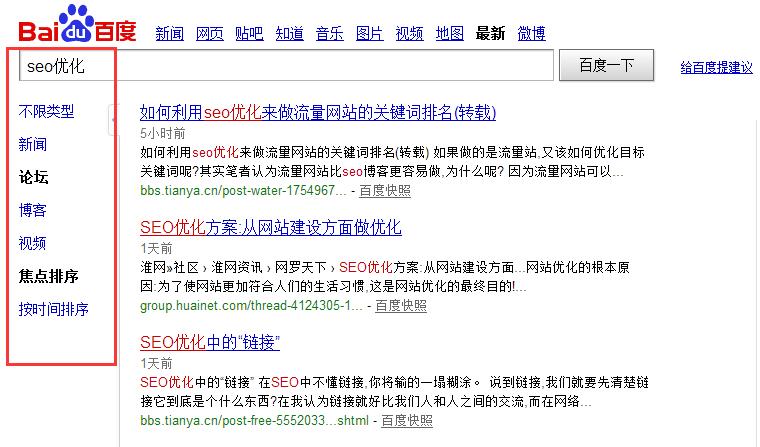Image resolution: width=760 pixels, height=447 pixels.
Task: Open result SEO优化方案:从网站建设方面做优化
Action: click(x=271, y=227)
